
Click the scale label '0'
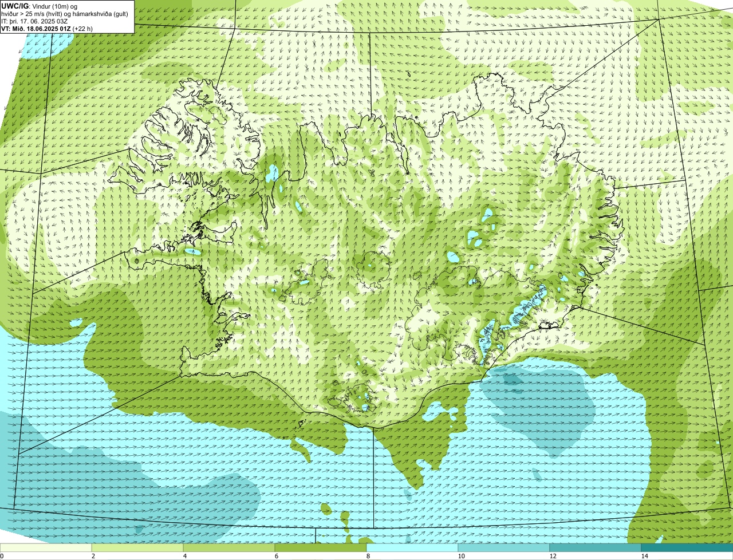[x=2, y=556]
